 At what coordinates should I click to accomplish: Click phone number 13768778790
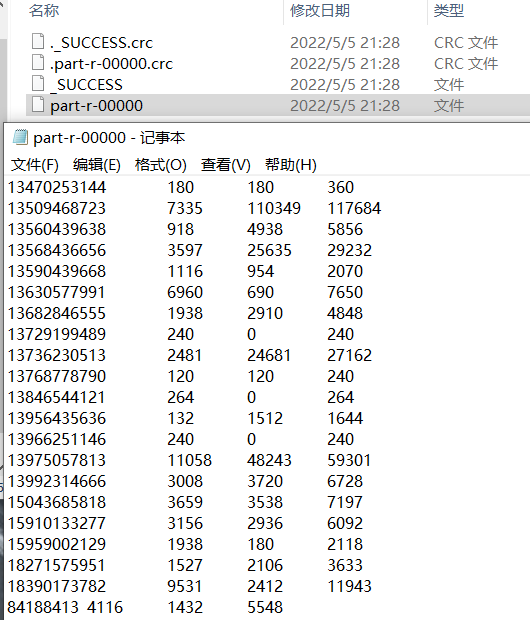[57, 376]
